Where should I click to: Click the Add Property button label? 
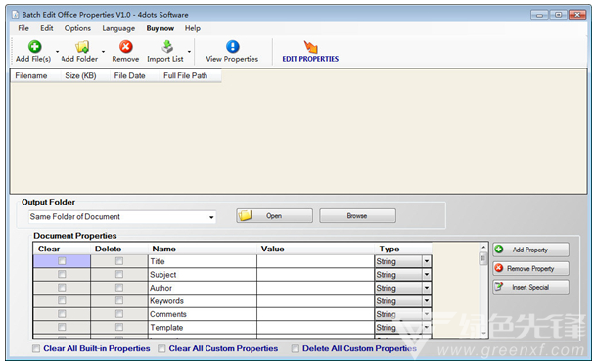click(x=530, y=250)
